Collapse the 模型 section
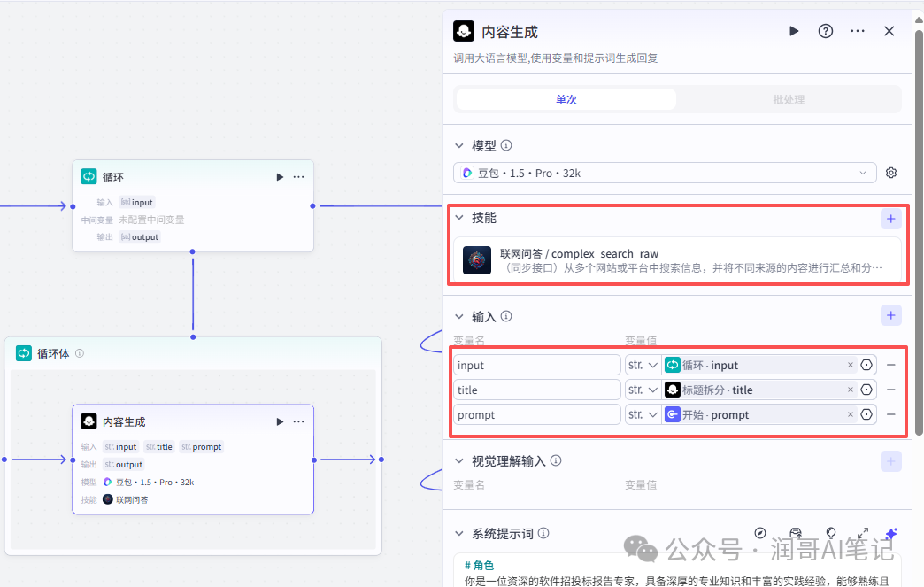The image size is (924, 587). (459, 145)
